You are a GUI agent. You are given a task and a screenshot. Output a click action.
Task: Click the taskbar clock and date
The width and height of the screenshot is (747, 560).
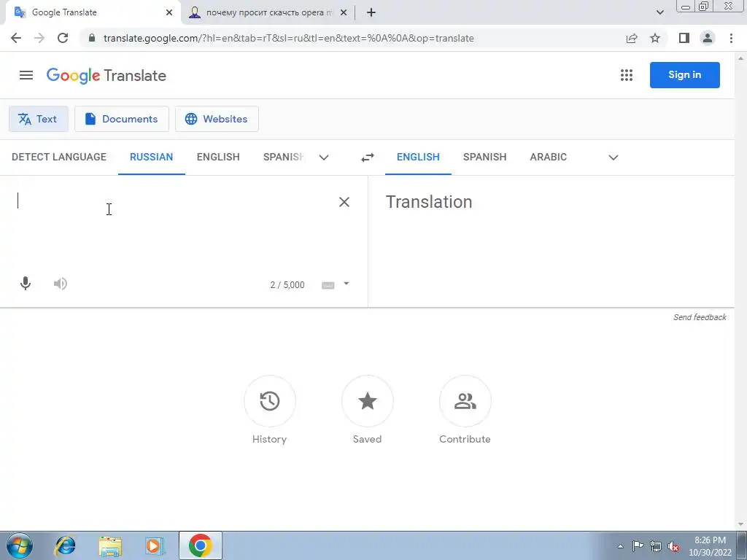click(710, 546)
